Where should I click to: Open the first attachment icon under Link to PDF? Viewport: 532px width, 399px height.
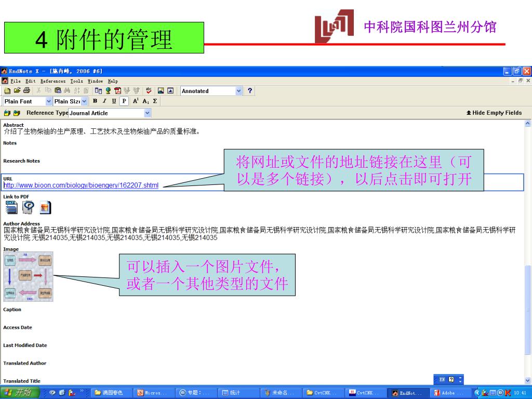[11, 207]
